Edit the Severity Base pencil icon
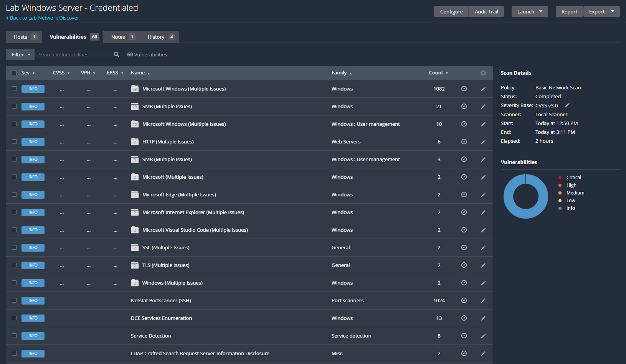626x364 pixels. tap(567, 105)
